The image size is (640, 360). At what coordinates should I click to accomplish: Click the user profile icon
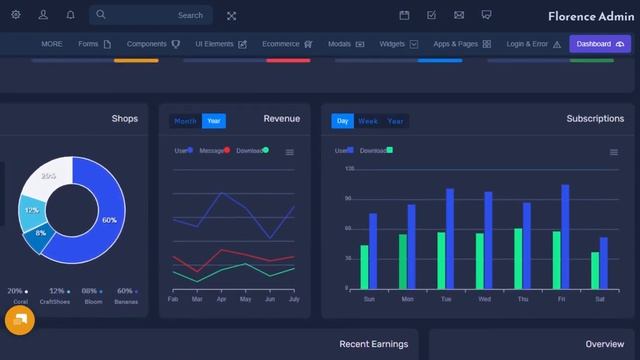tap(43, 15)
